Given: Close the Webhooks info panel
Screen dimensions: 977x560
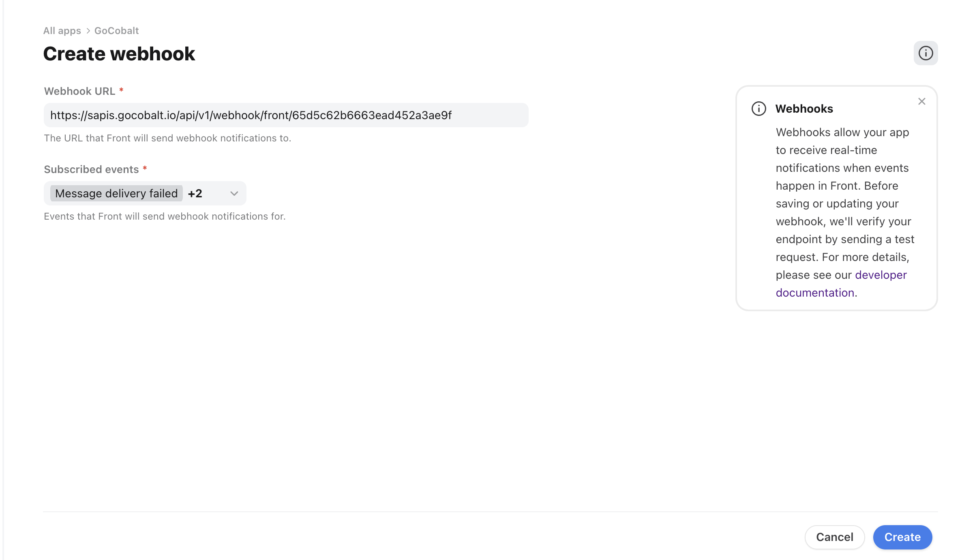Looking at the screenshot, I should click(x=922, y=101).
